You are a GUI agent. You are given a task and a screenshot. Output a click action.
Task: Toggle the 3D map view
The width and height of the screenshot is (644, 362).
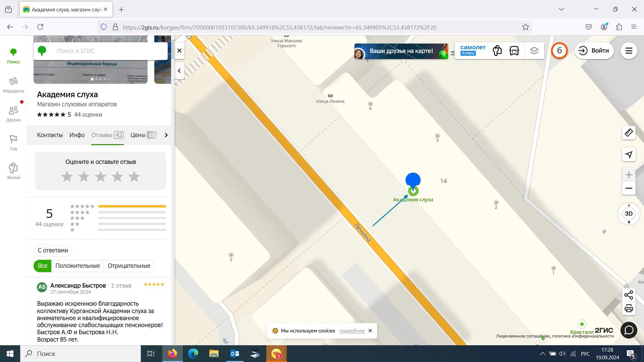click(x=629, y=214)
